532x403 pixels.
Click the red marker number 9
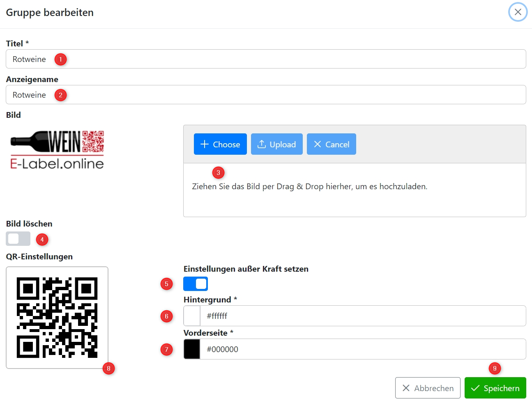(495, 369)
